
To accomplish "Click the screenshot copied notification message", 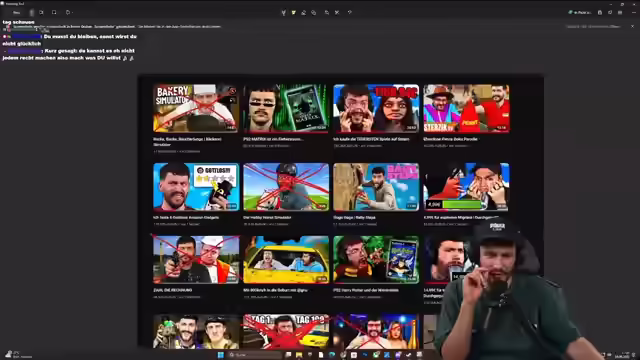I will [117, 27].
